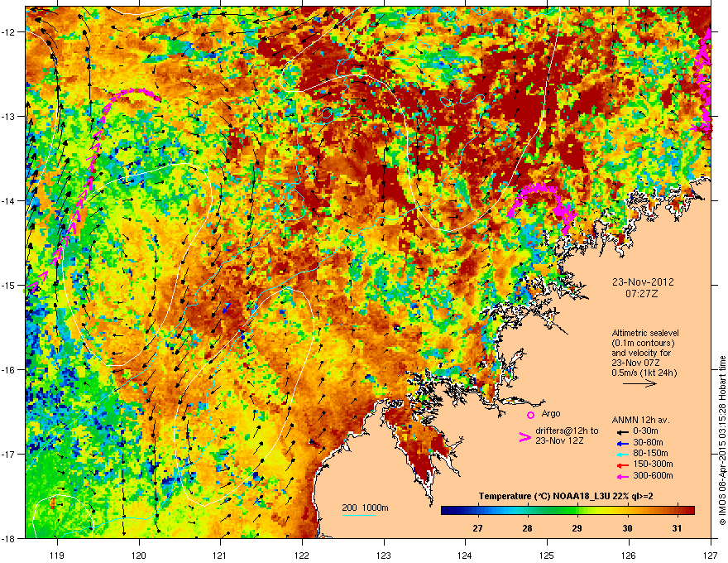Click the longitude axis label 125

547,555
